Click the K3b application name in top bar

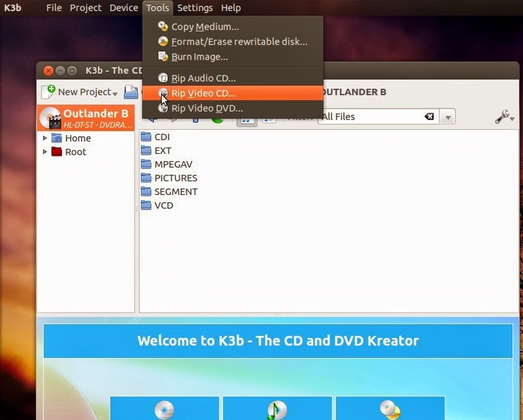click(x=12, y=8)
